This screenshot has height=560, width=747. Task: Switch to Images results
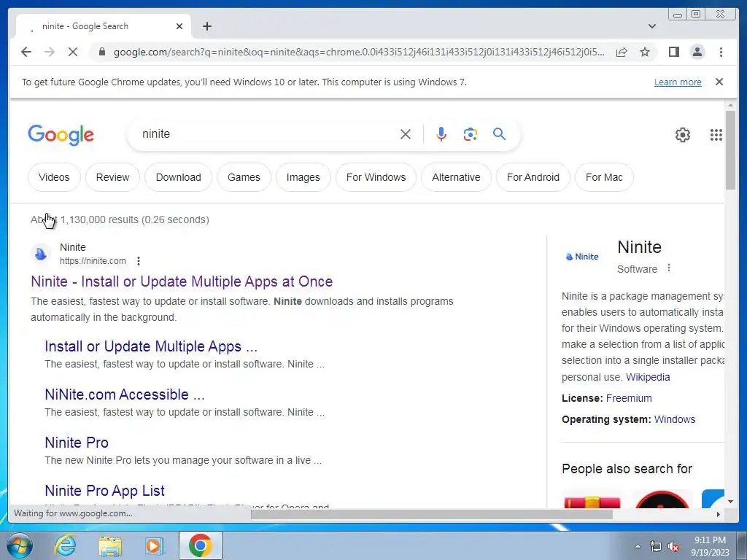(x=303, y=177)
